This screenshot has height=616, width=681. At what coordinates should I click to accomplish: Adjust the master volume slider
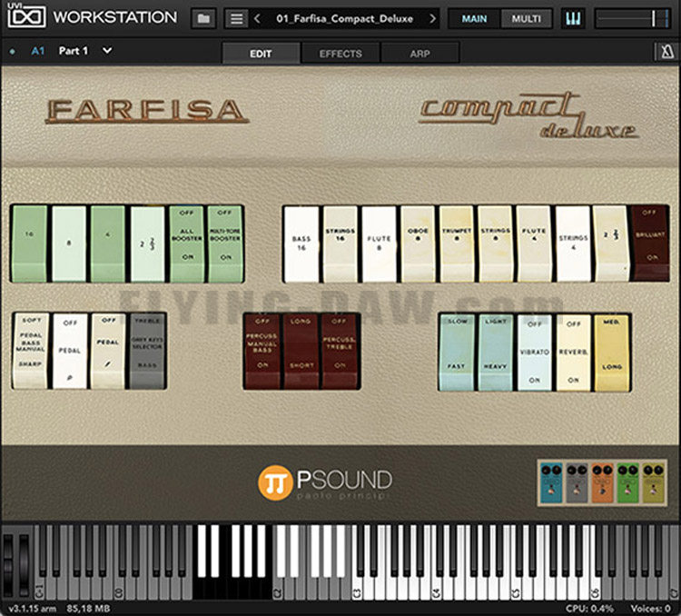click(x=631, y=19)
